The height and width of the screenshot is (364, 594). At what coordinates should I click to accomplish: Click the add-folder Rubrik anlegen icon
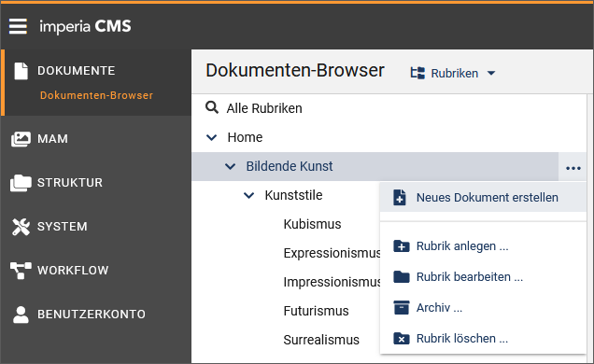coord(402,246)
